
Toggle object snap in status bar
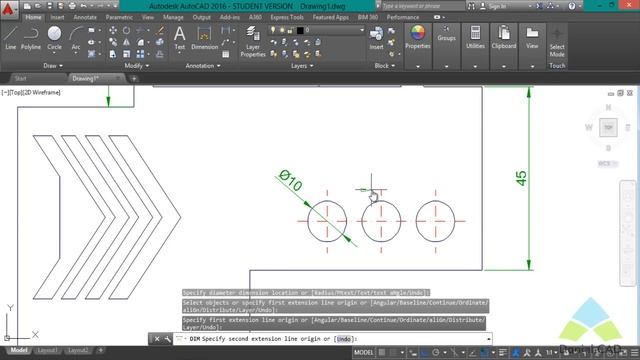click(484, 352)
